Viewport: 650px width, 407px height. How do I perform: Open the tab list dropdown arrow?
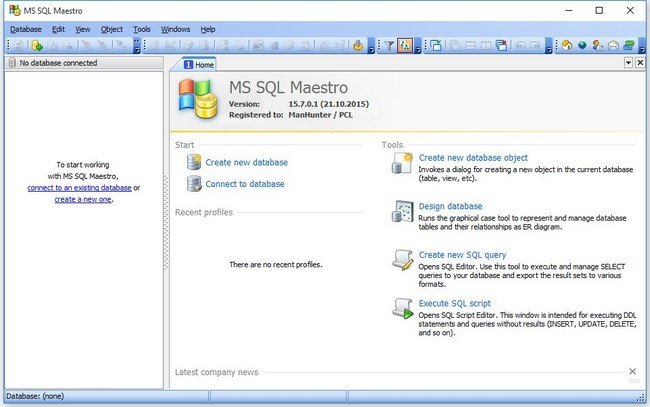click(x=628, y=63)
